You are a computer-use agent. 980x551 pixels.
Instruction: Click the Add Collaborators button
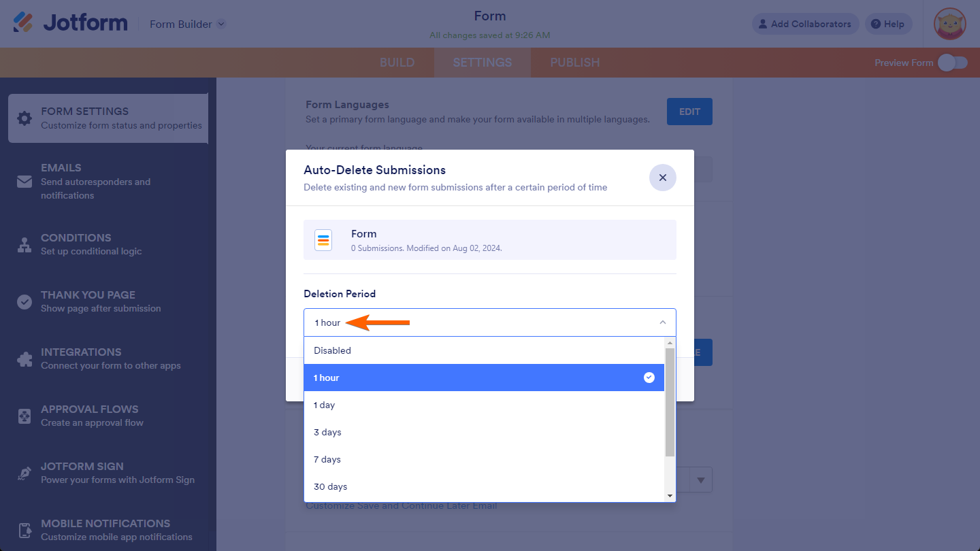tap(805, 24)
